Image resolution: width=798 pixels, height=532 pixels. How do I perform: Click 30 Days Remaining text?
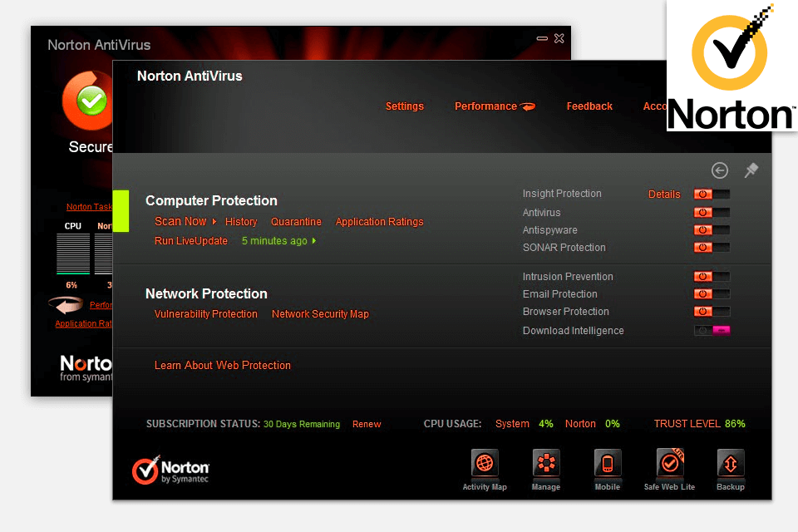tap(301, 424)
